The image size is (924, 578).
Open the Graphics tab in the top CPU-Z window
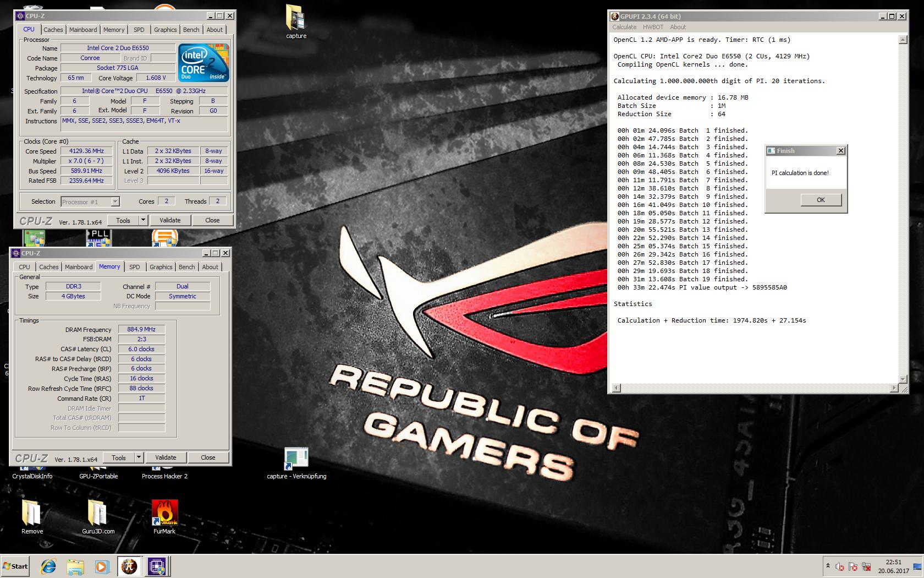[x=166, y=30]
